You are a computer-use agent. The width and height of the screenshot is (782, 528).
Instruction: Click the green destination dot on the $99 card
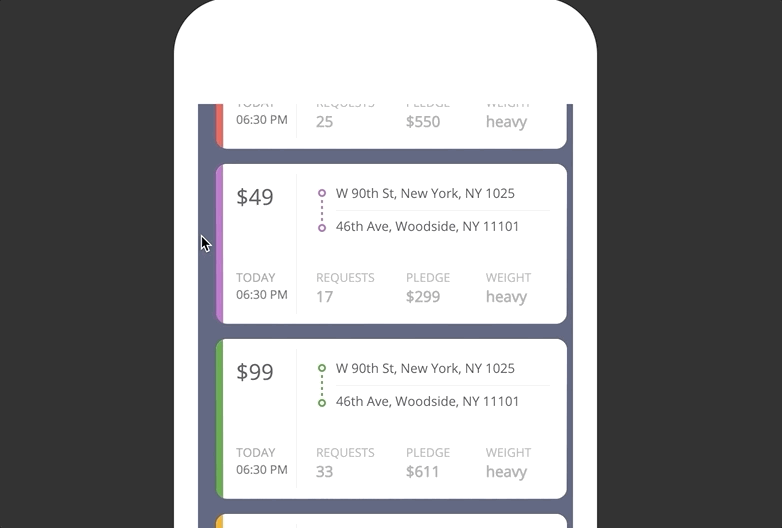pos(322,403)
